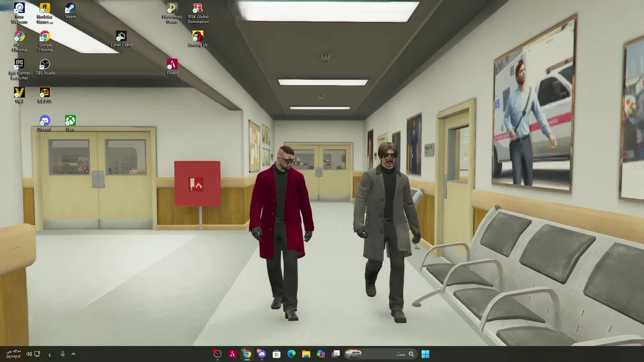Click the microphone tray icon
The height and width of the screenshot is (362, 644).
(62, 354)
